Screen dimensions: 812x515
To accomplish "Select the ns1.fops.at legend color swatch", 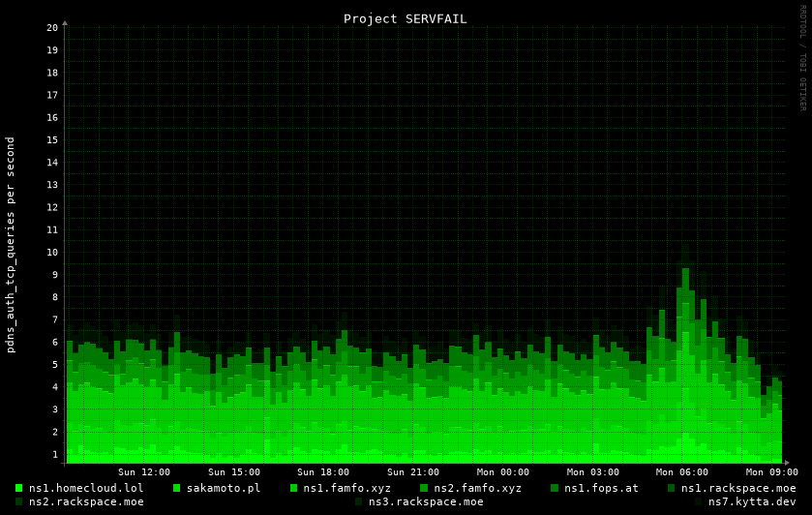I will click(x=555, y=488).
